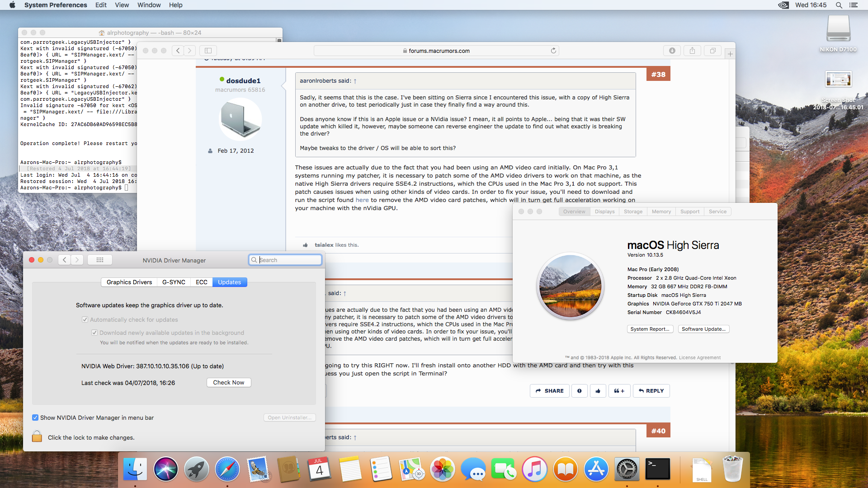The height and width of the screenshot is (488, 868).
Task: Open Contacts book icon in Dock
Action: coord(289,469)
